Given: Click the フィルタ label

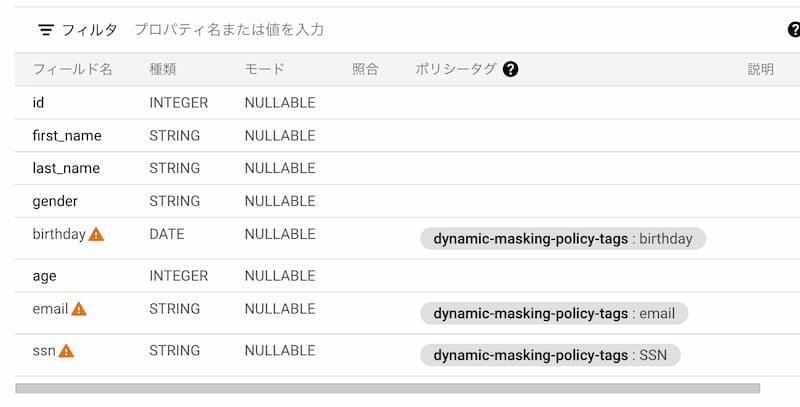Looking at the screenshot, I should (x=89, y=30).
